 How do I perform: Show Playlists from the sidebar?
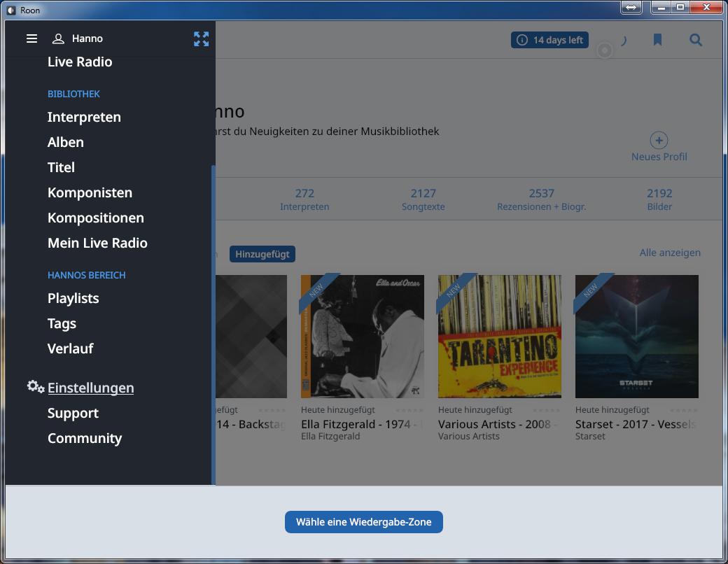pos(73,298)
